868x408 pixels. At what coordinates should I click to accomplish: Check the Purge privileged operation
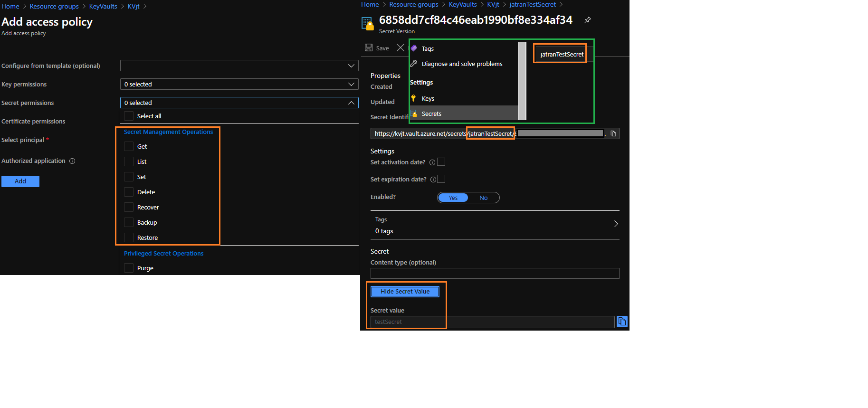click(129, 268)
